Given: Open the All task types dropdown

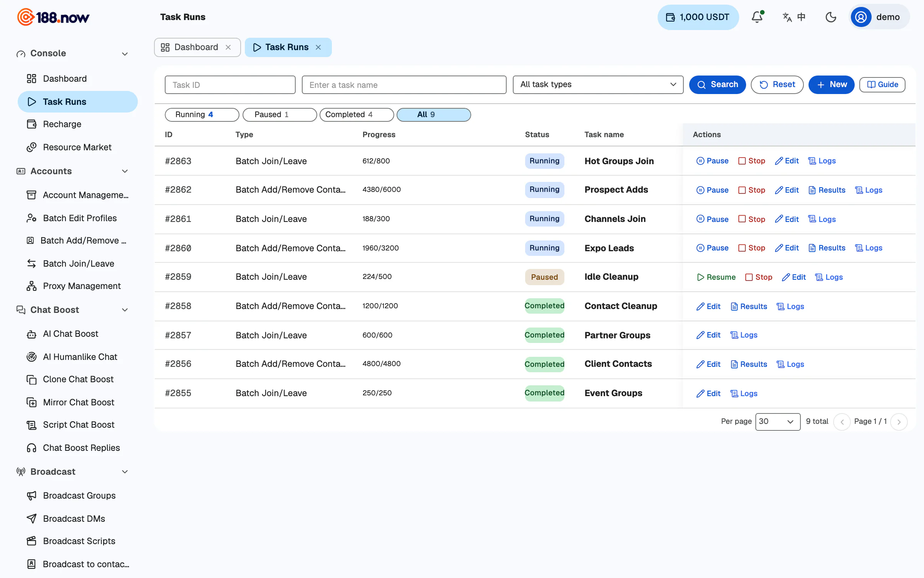Looking at the screenshot, I should coord(598,84).
